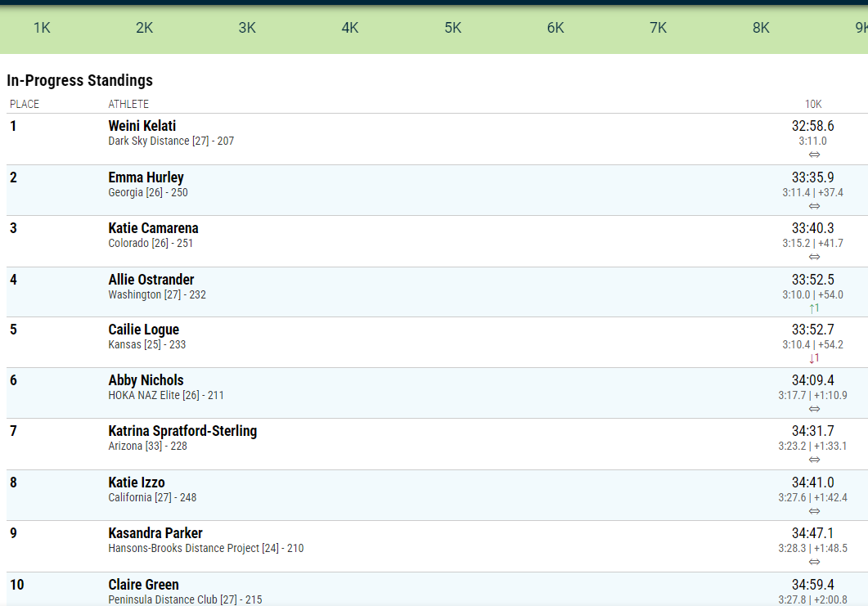Click the no-change arrow icon for Katie Camarena
Screen dimensions: 868x606
click(x=814, y=257)
